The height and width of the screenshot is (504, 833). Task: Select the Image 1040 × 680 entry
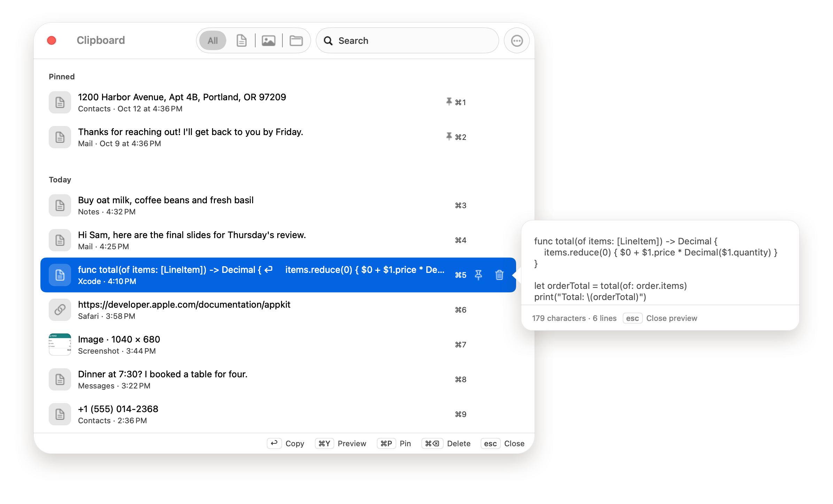[278, 345]
